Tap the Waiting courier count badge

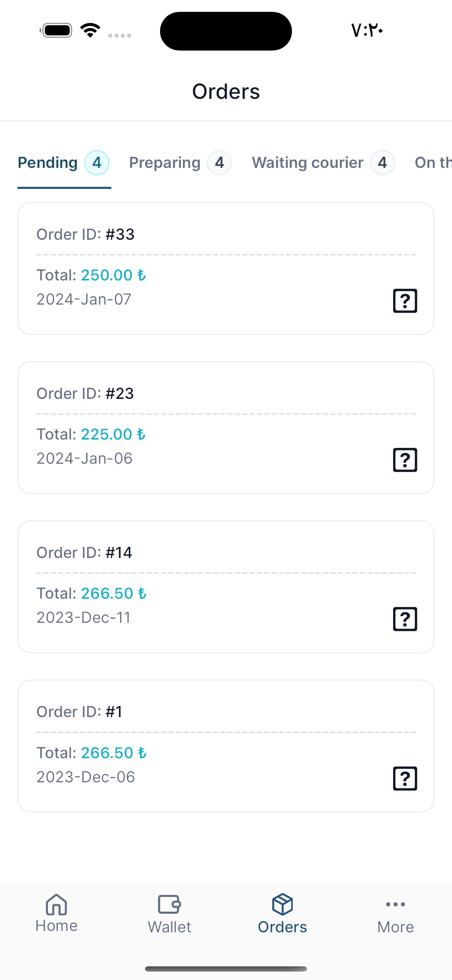point(382,163)
